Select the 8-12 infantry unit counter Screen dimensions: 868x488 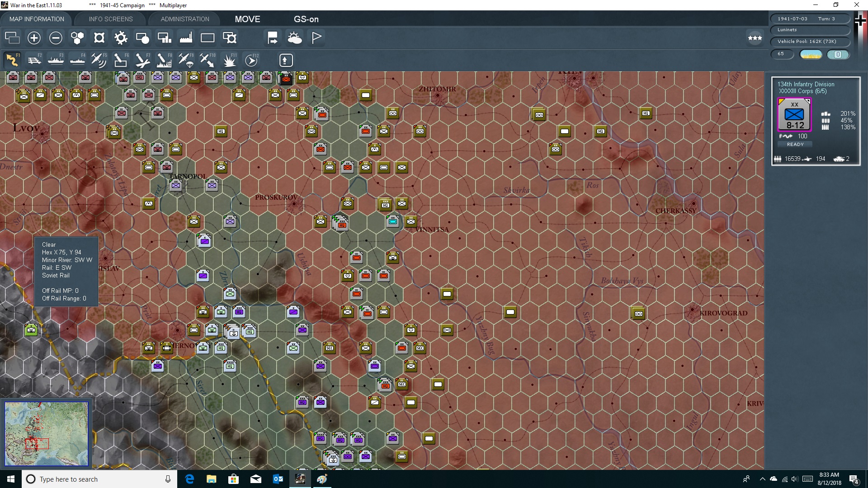[794, 115]
